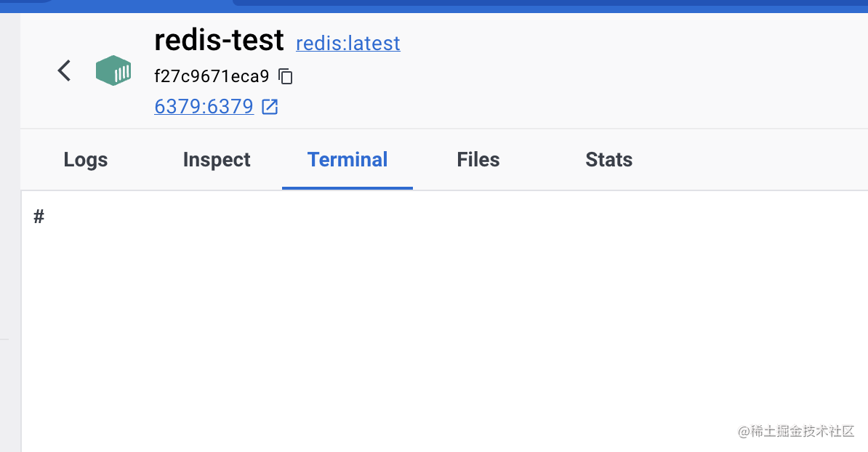868x452 pixels.
Task: Go back using the left chevron arrow
Action: pyautogui.click(x=65, y=70)
